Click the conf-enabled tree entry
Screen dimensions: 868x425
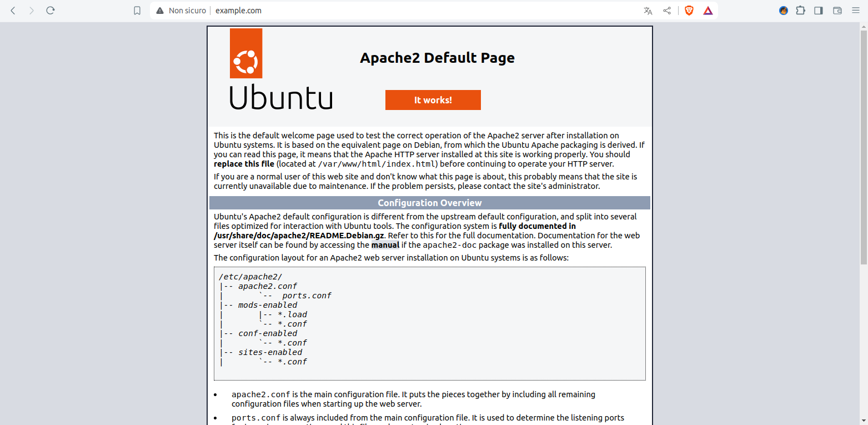[x=268, y=333]
